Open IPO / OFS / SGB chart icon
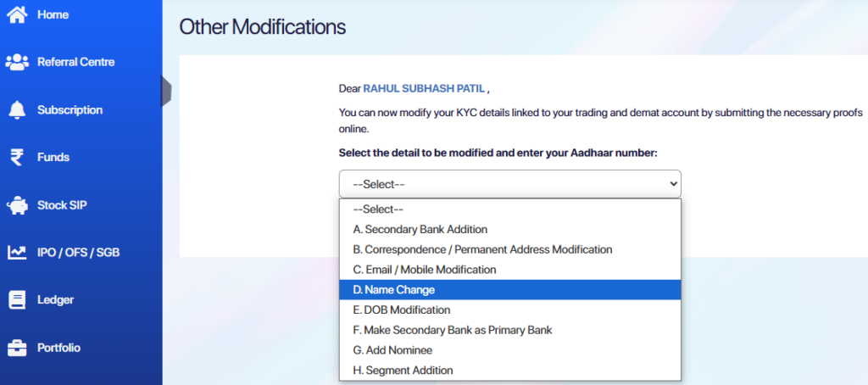Viewport: 868px width, 385px height. pos(17,252)
